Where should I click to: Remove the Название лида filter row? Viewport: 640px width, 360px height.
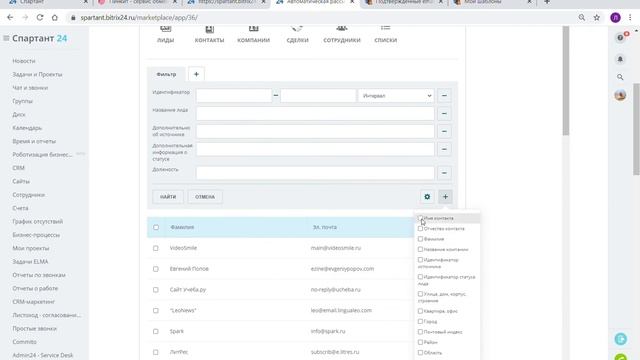tap(444, 113)
